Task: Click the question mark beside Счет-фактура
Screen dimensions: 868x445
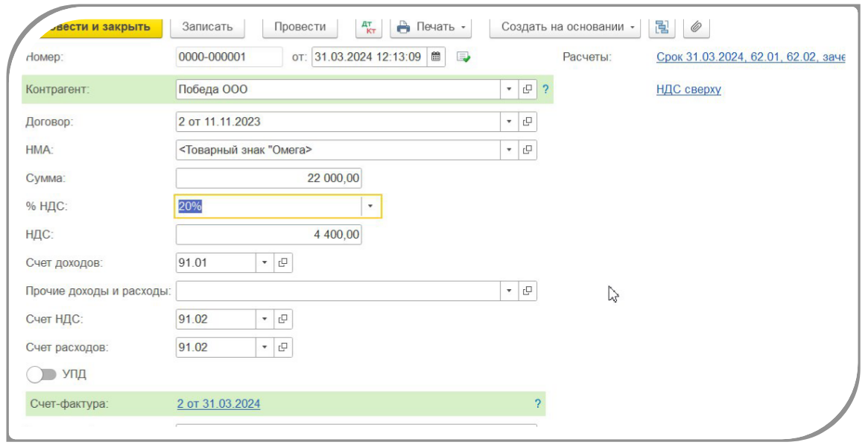Action: (537, 404)
